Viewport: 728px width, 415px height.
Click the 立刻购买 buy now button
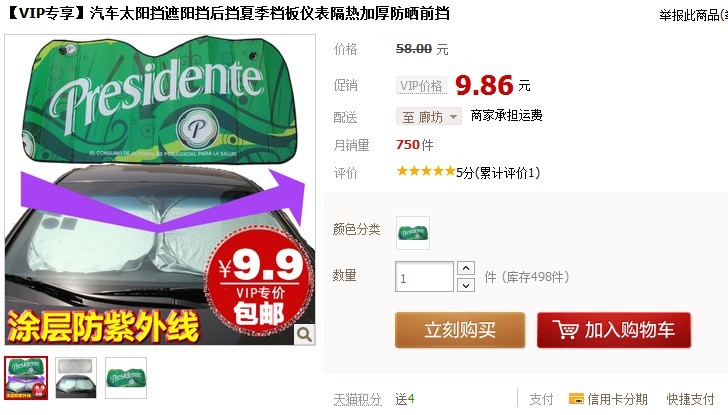(460, 330)
